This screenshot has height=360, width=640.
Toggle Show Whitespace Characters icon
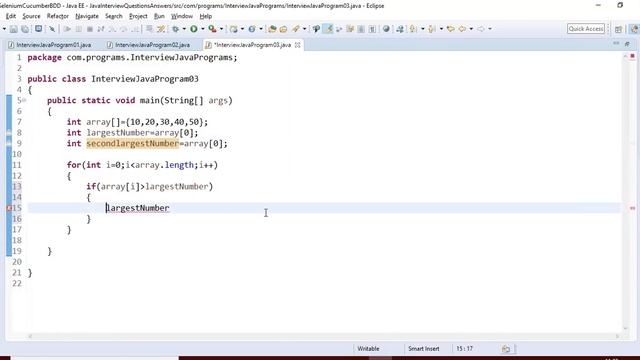(372, 29)
